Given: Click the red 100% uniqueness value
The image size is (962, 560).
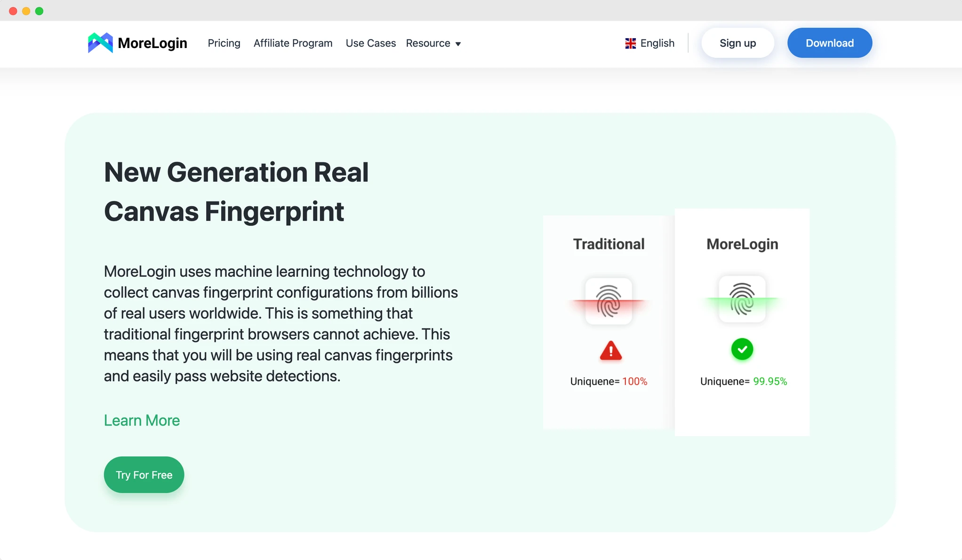Looking at the screenshot, I should [634, 382].
